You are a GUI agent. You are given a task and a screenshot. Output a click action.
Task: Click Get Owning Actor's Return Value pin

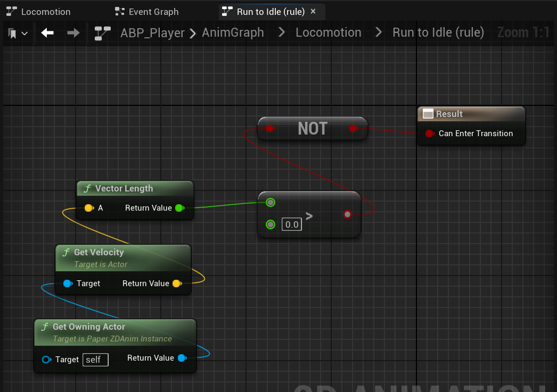[x=182, y=358]
